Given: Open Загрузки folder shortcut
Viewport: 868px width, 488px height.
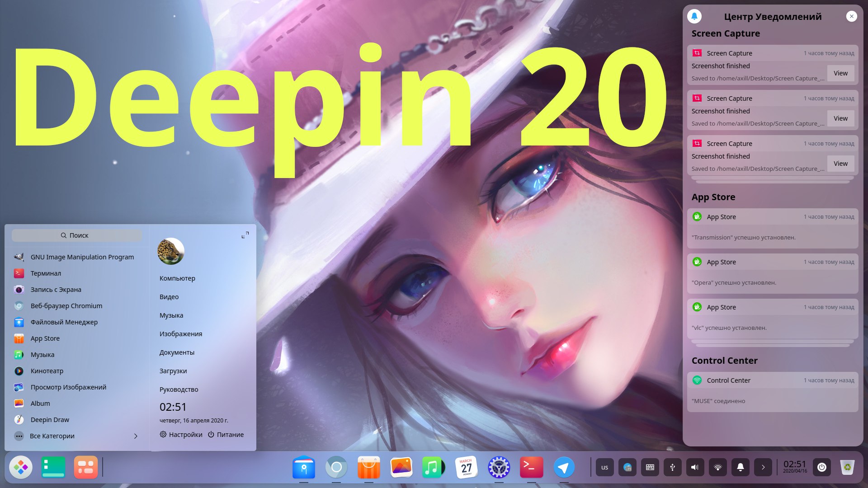Looking at the screenshot, I should click(x=173, y=371).
